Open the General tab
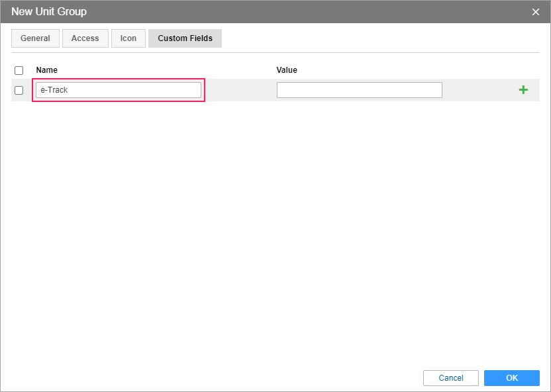 pyautogui.click(x=36, y=38)
